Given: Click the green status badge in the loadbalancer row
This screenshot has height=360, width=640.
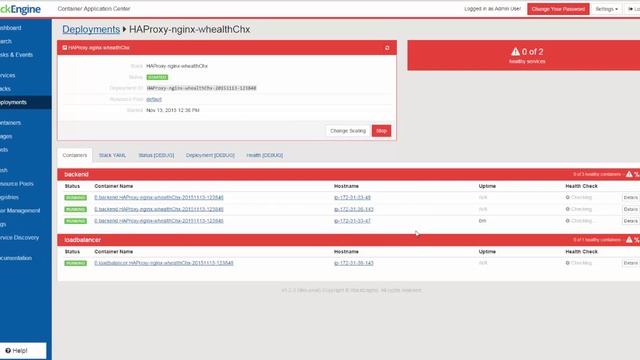Looking at the screenshot, I should tap(76, 263).
